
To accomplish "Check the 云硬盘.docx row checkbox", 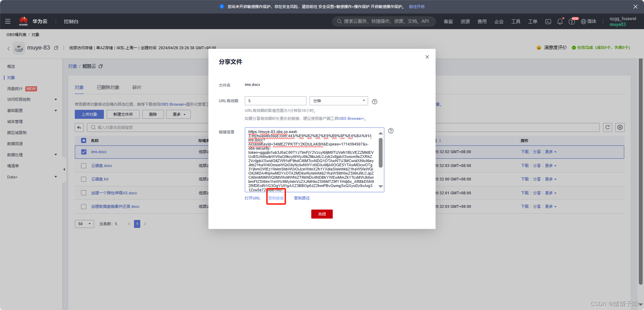I will [x=83, y=166].
